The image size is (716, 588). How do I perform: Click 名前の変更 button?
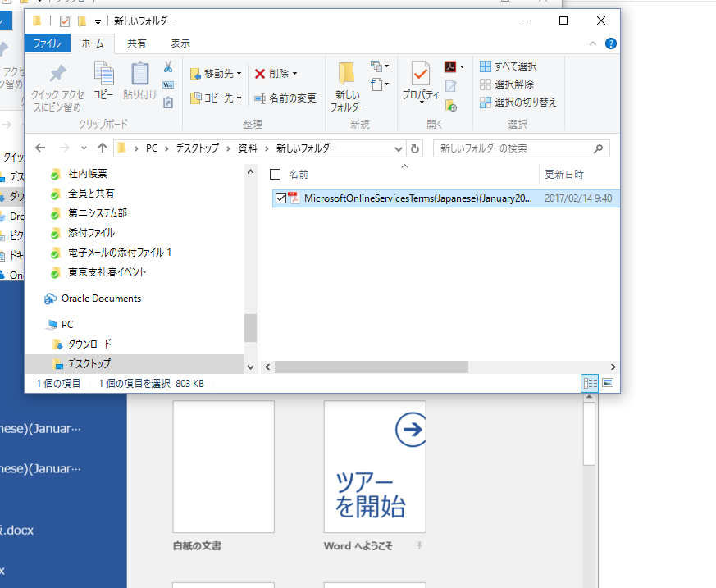tap(285, 98)
